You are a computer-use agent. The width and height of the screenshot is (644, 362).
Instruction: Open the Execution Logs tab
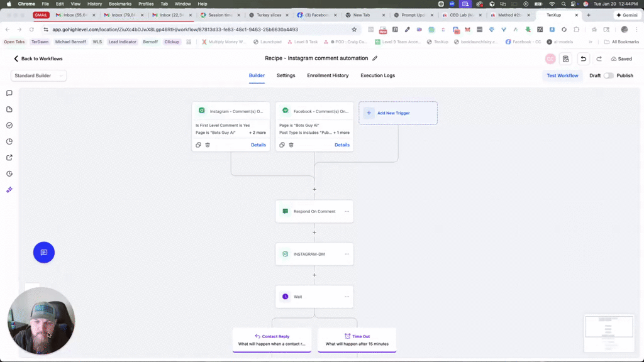(377, 75)
